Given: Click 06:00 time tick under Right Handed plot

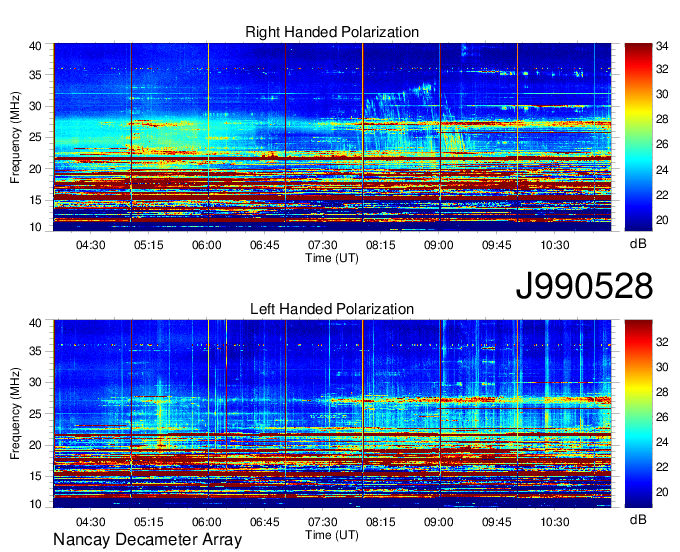Looking at the screenshot, I should tap(206, 245).
